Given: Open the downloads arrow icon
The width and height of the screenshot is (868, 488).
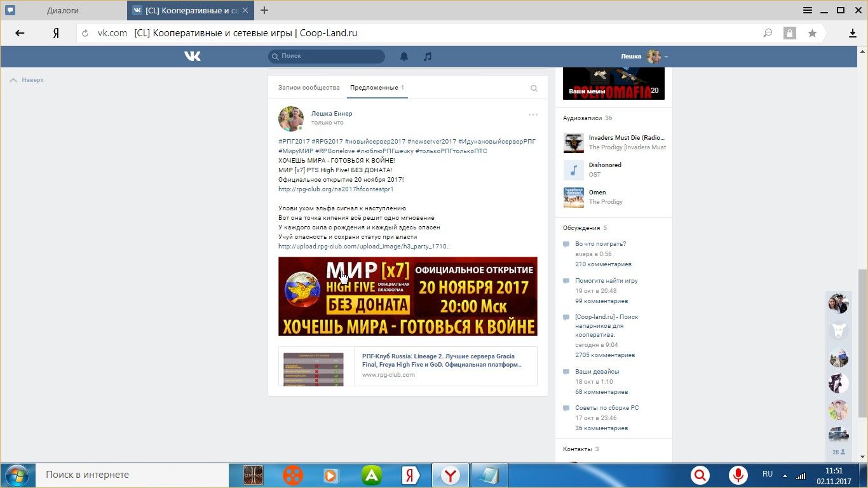Looking at the screenshot, I should [853, 33].
